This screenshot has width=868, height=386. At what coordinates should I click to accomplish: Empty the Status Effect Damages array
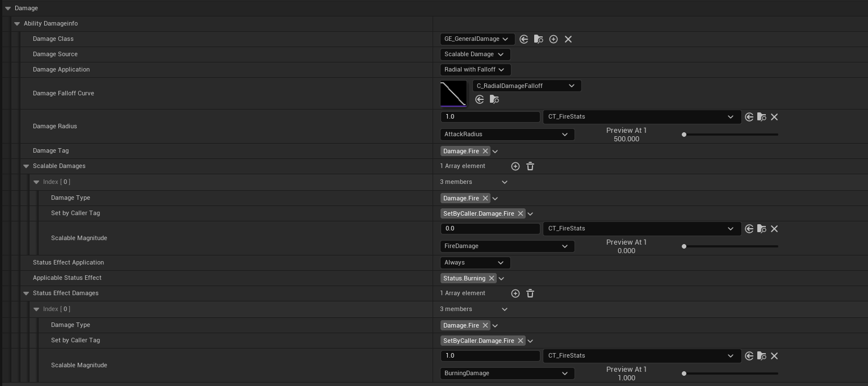[530, 293]
